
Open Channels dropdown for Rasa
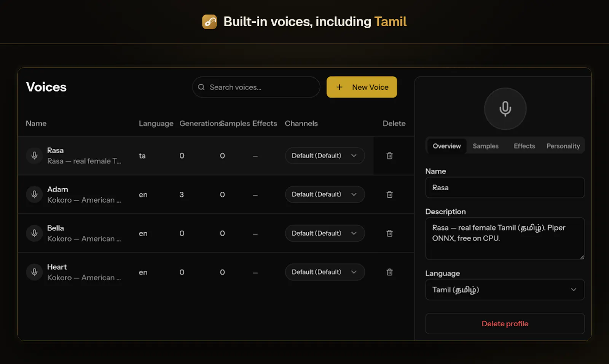pos(325,156)
